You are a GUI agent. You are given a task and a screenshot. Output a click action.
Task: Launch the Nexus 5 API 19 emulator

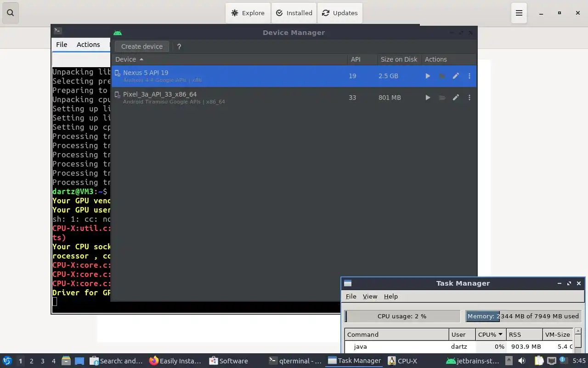pos(428,76)
